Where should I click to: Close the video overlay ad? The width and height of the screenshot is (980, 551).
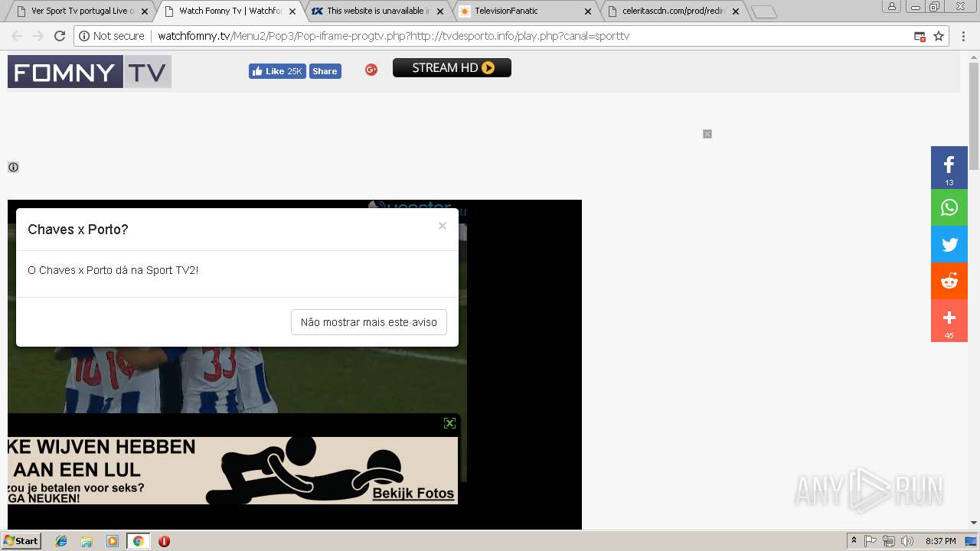pyautogui.click(x=449, y=423)
